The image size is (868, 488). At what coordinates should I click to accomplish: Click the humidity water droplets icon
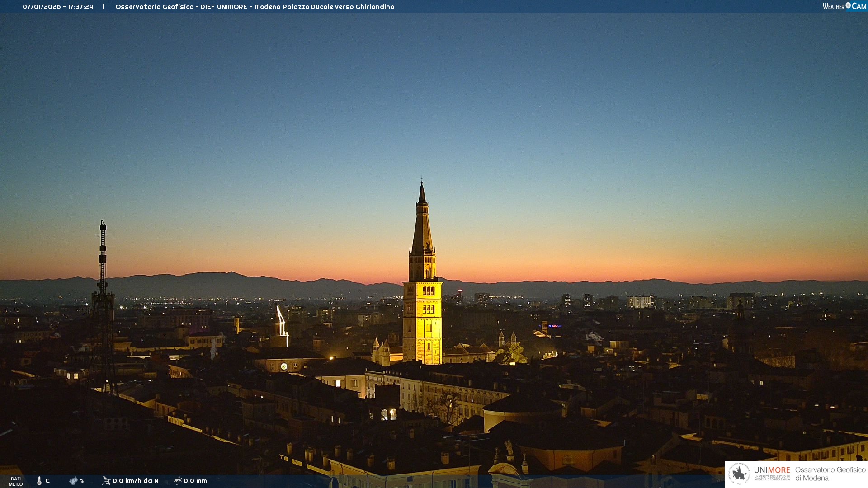click(x=73, y=481)
